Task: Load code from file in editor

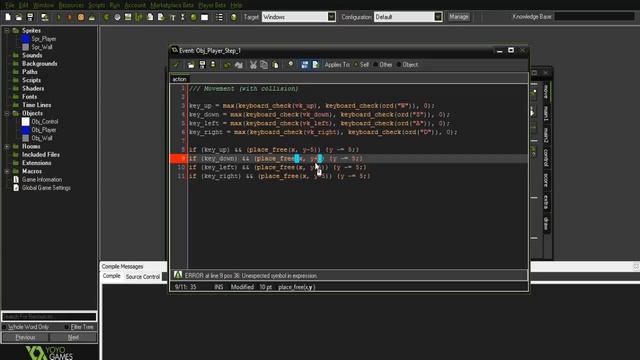Action: (191, 64)
